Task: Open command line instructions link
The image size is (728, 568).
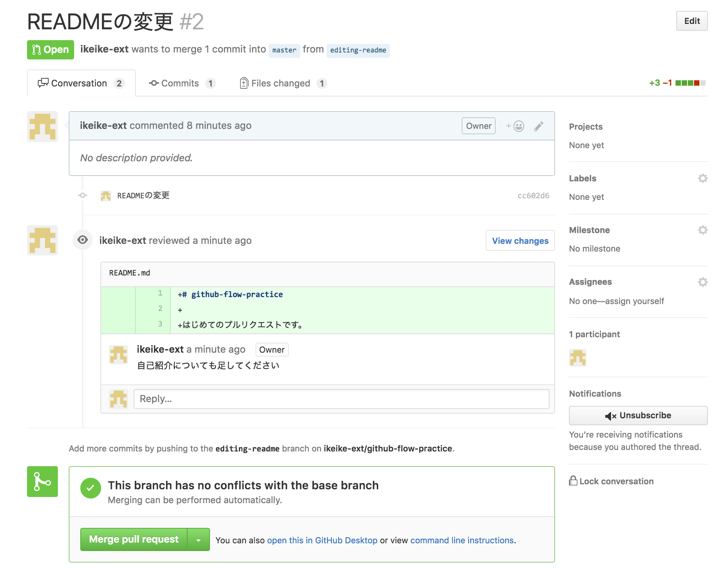Action: click(462, 540)
